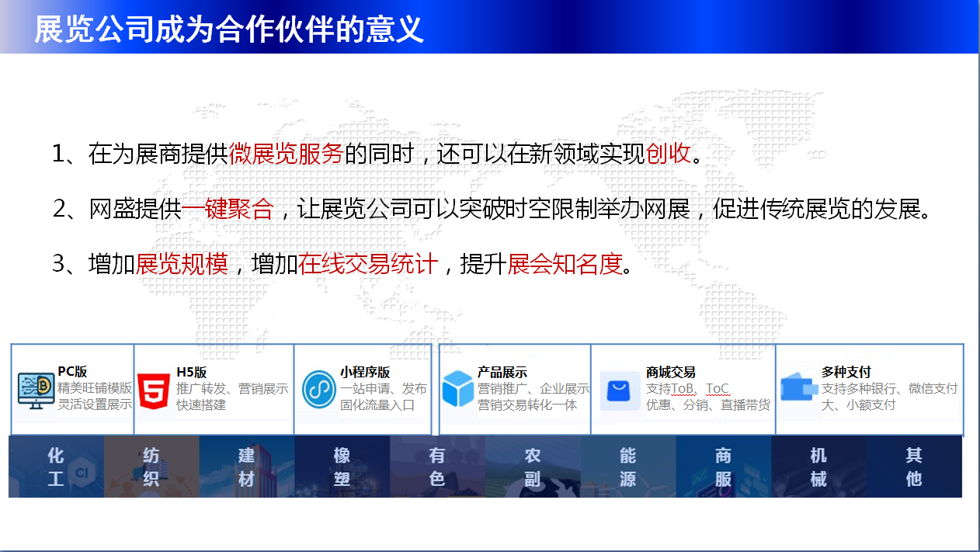Select the 有色 industry tile
This screenshot has width=980, height=552.
[437, 467]
